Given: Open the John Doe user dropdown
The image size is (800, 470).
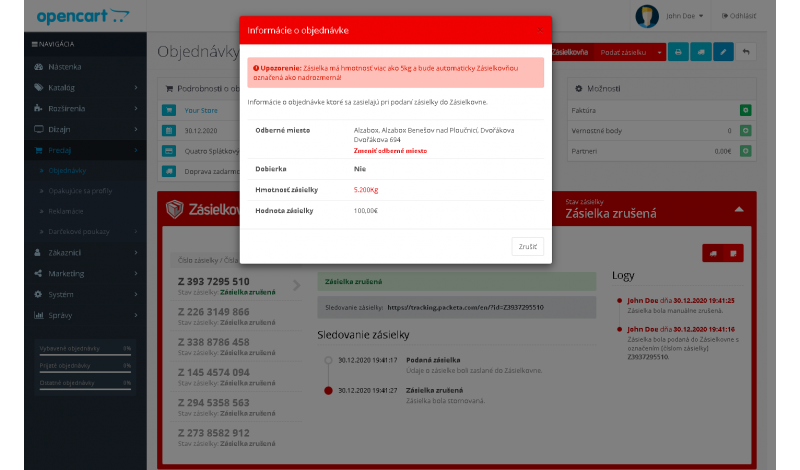Looking at the screenshot, I should (x=685, y=16).
